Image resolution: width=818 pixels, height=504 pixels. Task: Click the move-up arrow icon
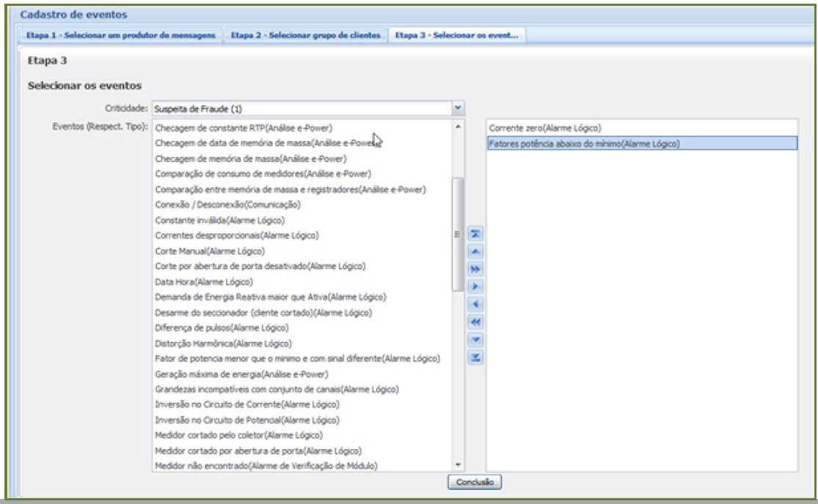[475, 251]
